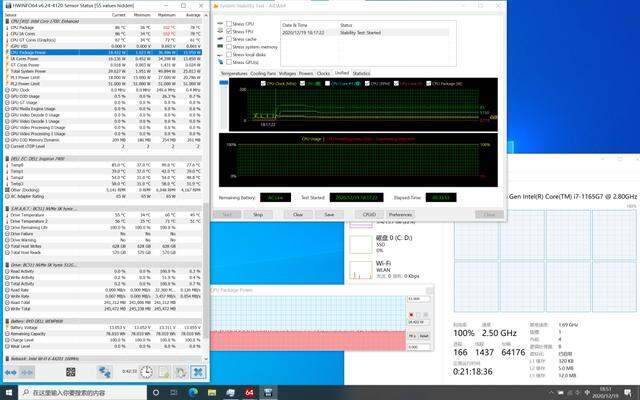Click Reset button in CPU Package Power graph
The height and width of the screenshot is (400, 640).
pos(424,336)
